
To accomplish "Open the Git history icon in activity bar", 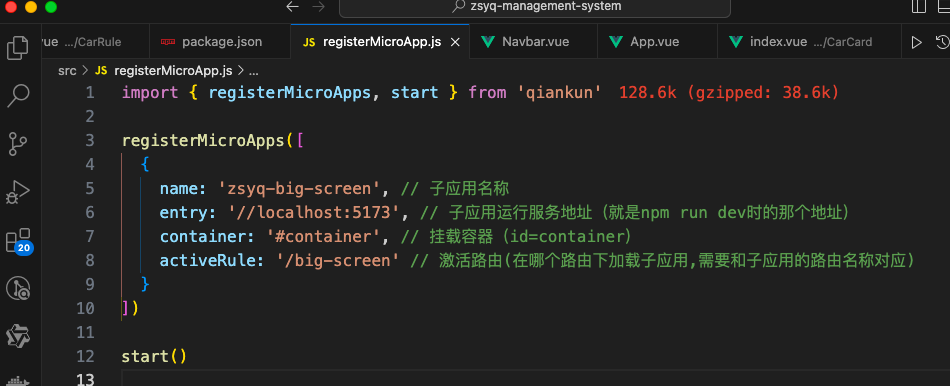I will [x=18, y=288].
